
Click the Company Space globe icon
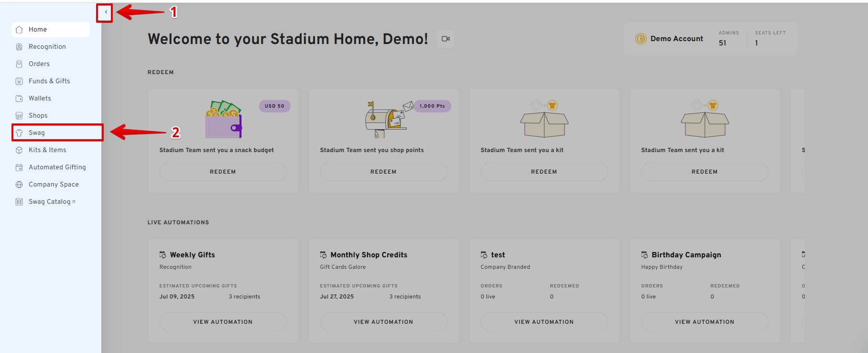(19, 185)
